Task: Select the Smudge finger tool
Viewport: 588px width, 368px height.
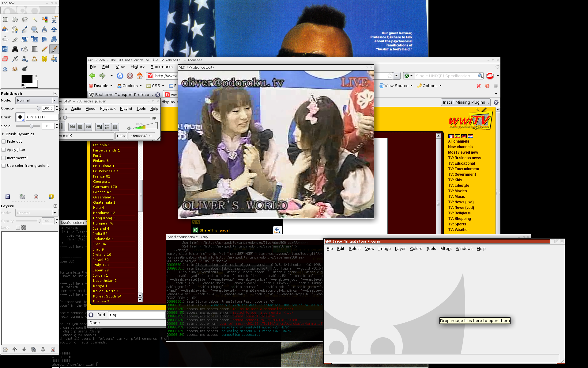Action: (x=15, y=69)
